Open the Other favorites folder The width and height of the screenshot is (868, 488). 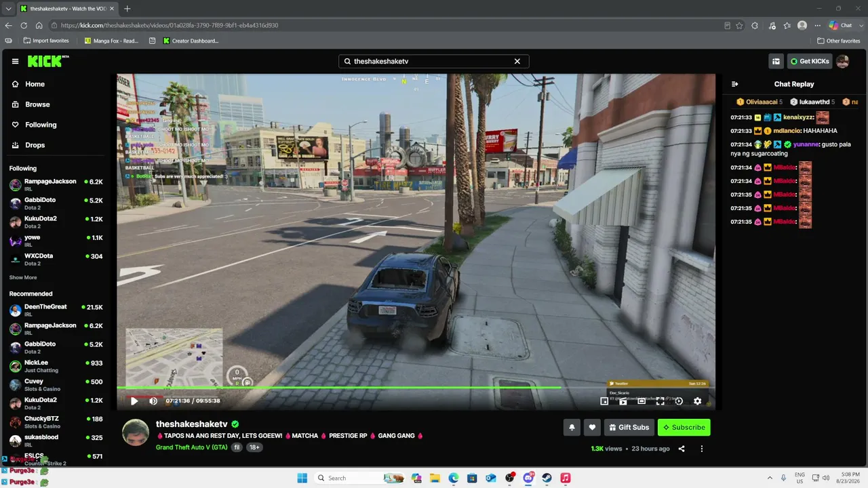pos(839,41)
